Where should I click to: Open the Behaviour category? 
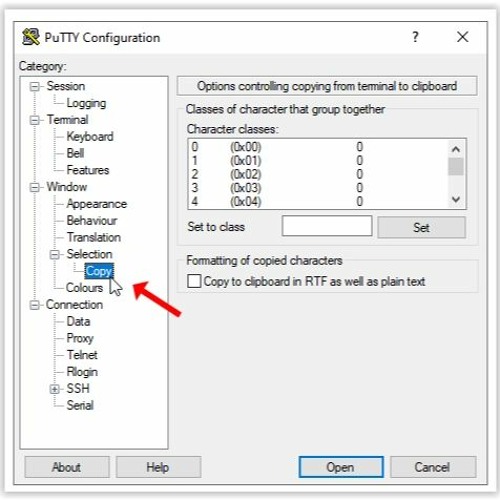tap(92, 221)
